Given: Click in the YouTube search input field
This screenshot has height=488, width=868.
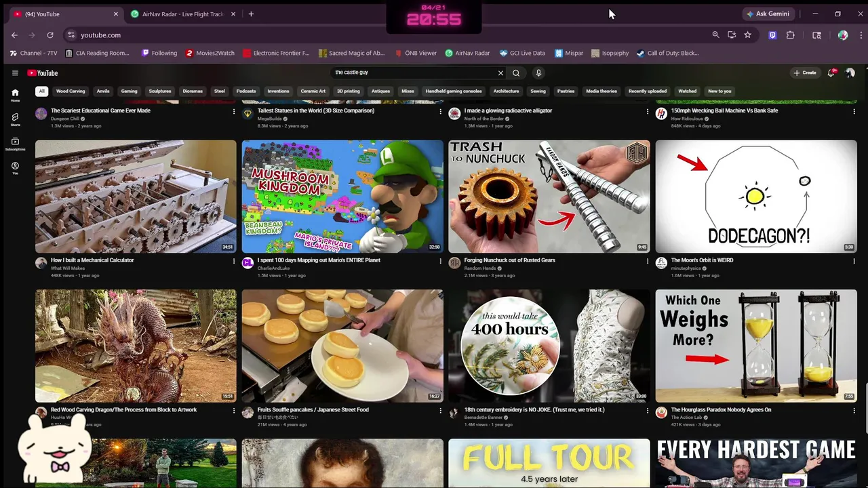Looking at the screenshot, I should point(414,73).
